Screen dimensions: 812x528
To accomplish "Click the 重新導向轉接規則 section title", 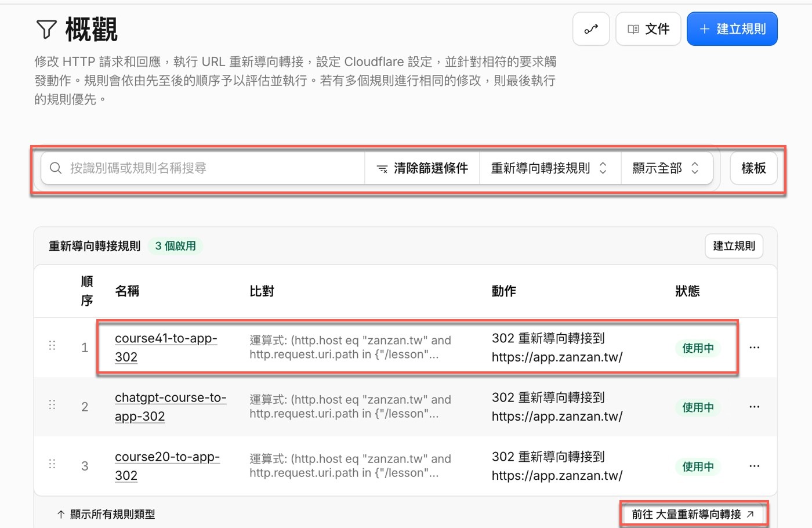I will 95,246.
